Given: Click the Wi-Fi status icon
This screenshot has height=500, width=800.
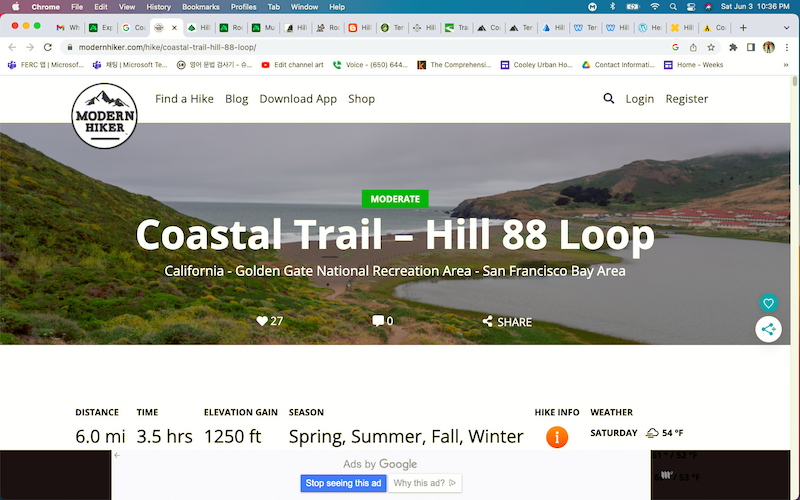Looking at the screenshot, I should click(655, 7).
